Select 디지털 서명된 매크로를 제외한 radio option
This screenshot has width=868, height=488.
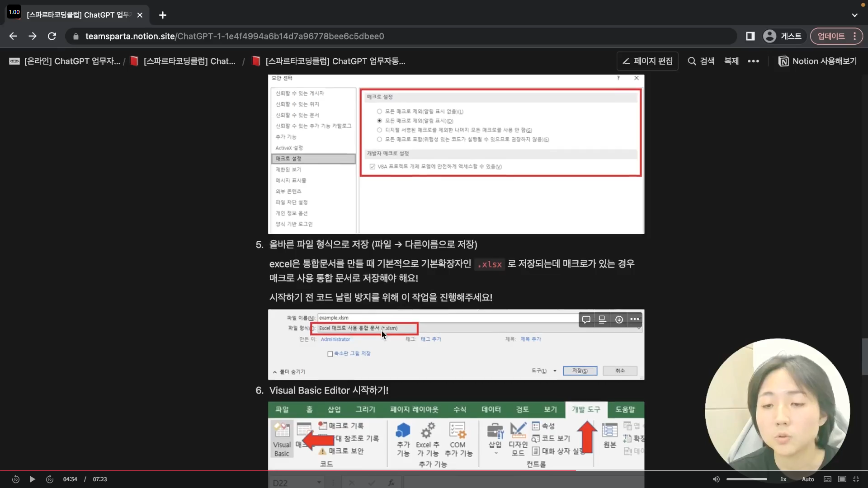(379, 130)
